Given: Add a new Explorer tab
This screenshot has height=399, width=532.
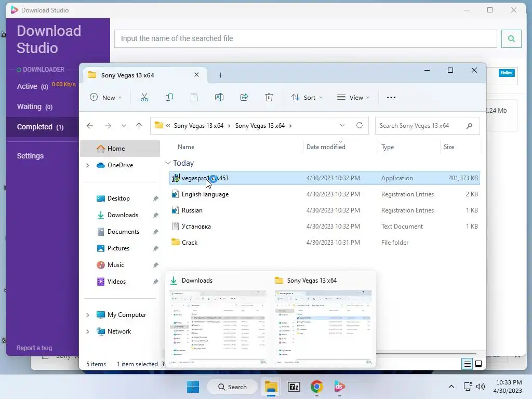Looking at the screenshot, I should [220, 75].
